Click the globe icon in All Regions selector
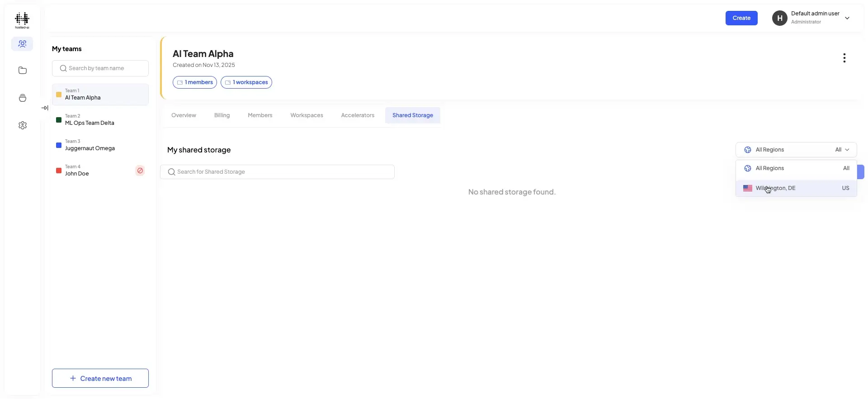Screen dimensions: 868x399 [x=748, y=150]
